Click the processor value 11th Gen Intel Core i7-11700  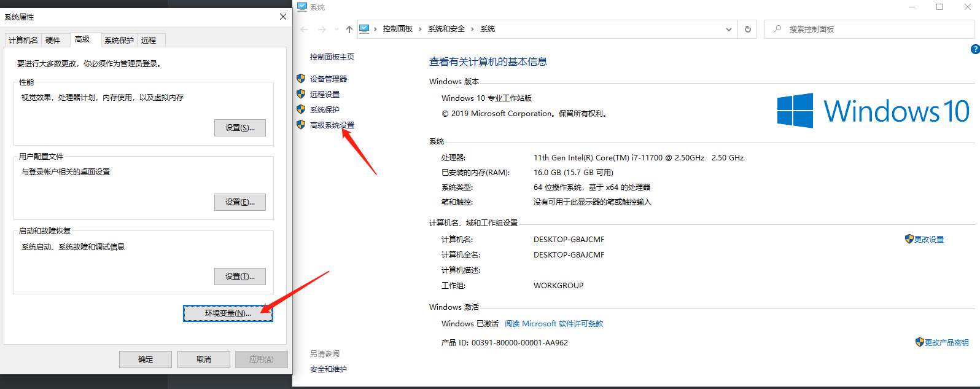[x=639, y=157]
